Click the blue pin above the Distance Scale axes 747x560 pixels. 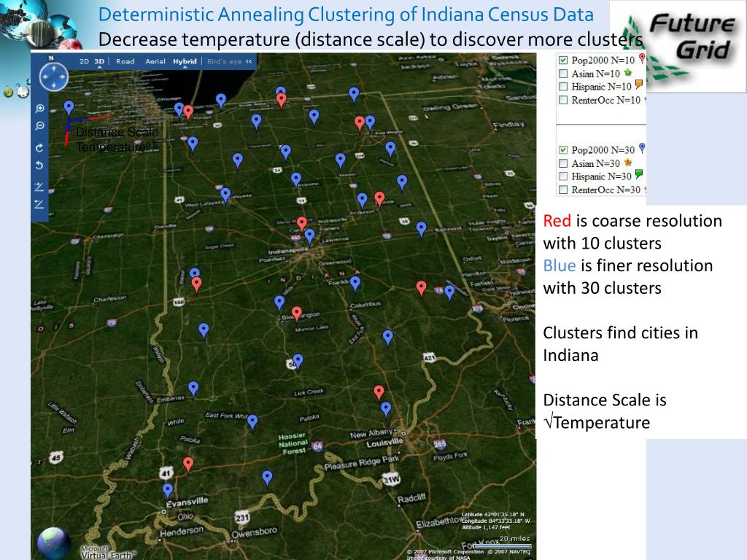pyautogui.click(x=69, y=108)
